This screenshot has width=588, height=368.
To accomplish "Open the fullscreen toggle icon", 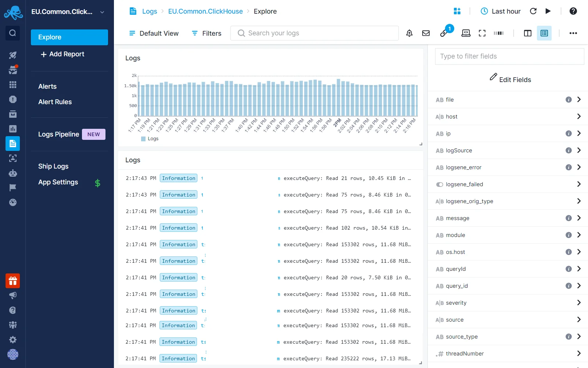I will pyautogui.click(x=482, y=33).
